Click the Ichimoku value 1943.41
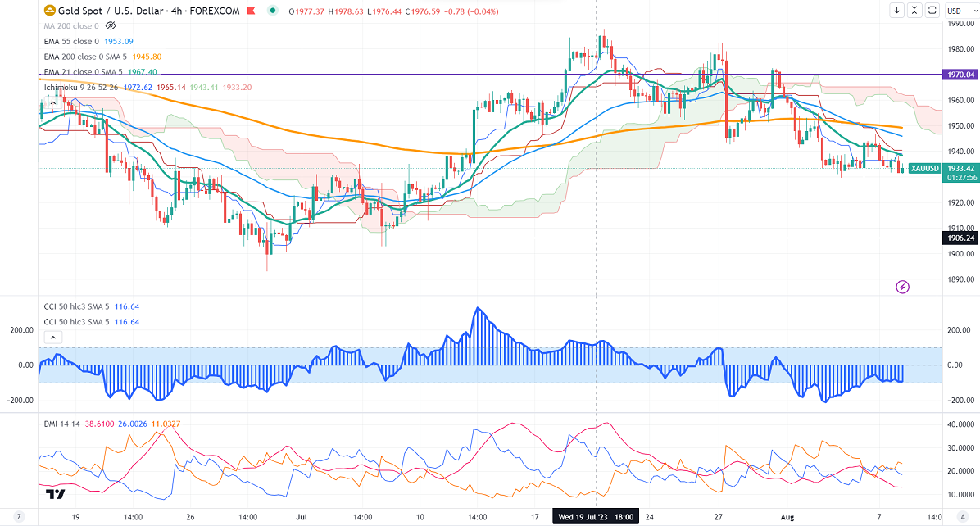 coord(204,87)
